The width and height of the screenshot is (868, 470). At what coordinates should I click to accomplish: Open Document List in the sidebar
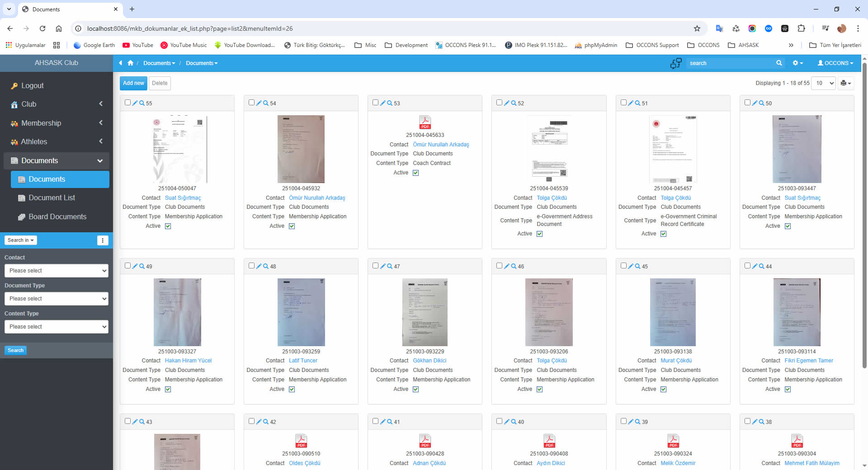point(52,198)
